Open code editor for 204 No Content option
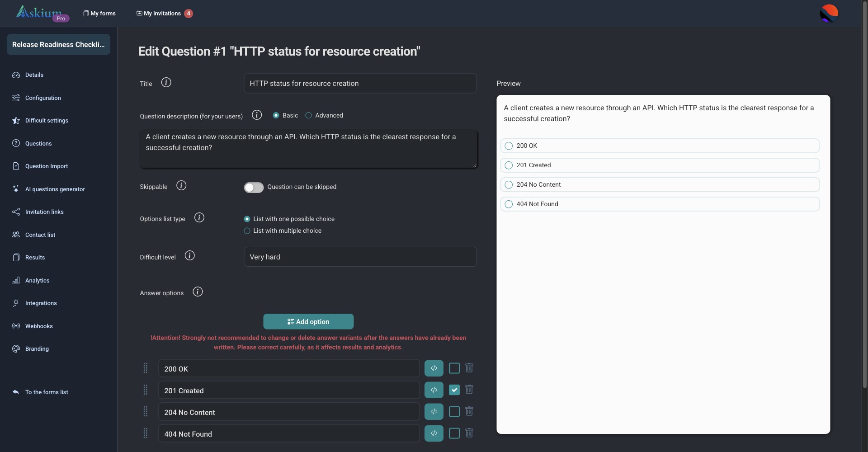This screenshot has height=452, width=868. 434,412
